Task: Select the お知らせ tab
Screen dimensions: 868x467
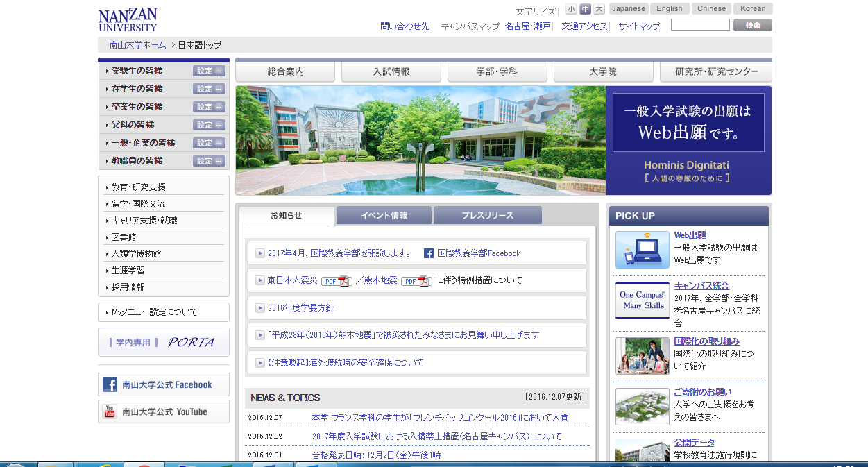Action: [x=287, y=216]
